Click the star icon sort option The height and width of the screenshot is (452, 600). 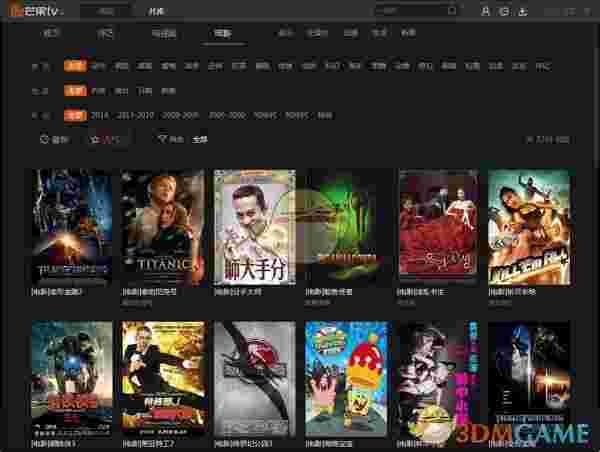pyautogui.click(x=94, y=139)
